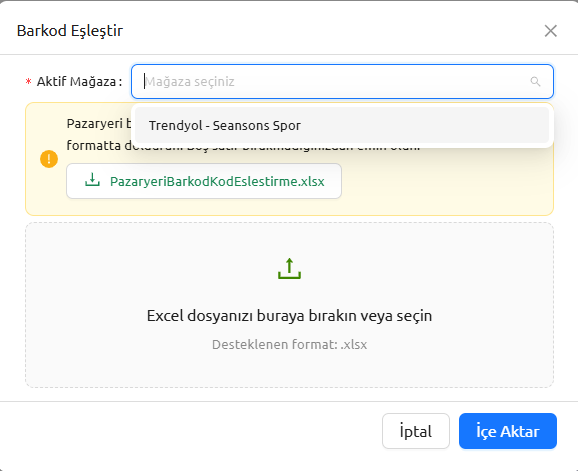The image size is (578, 471).
Task: Click the orange warning exclamation icon
Action: click(x=49, y=159)
